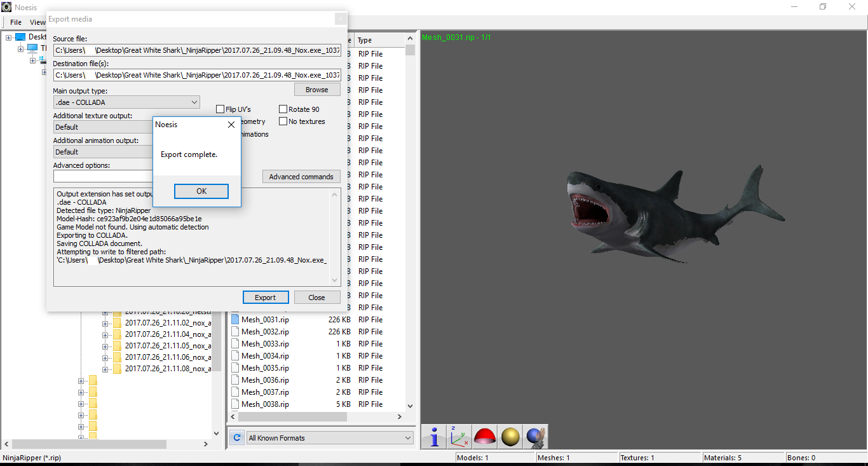Image resolution: width=868 pixels, height=466 pixels.
Task: Select Mesh_0032.rip in the file list
Action: click(265, 331)
